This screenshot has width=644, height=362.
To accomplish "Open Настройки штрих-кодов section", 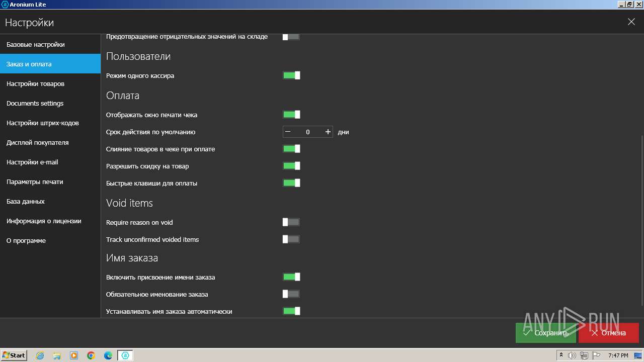I will [x=50, y=123].
